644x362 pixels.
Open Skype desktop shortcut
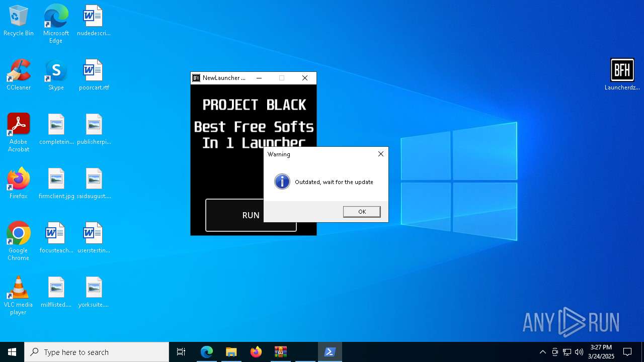pyautogui.click(x=56, y=75)
